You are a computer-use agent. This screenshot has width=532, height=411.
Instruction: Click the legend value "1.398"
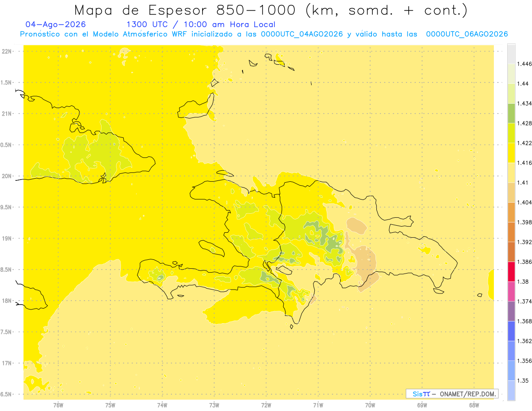(x=524, y=222)
